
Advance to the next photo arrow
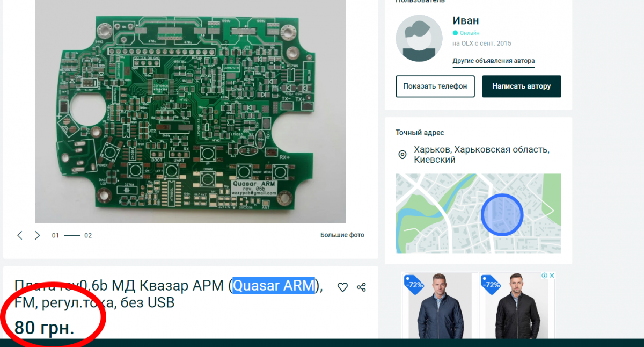[x=38, y=235]
